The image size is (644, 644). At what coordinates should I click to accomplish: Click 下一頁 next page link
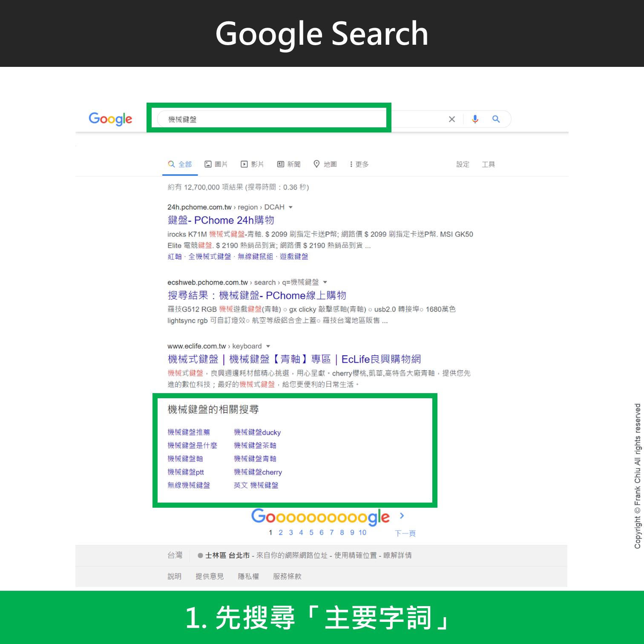point(405,533)
